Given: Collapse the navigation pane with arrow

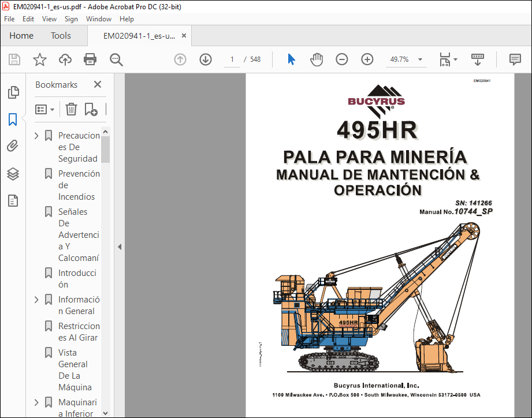Looking at the screenshot, I should click(x=120, y=247).
